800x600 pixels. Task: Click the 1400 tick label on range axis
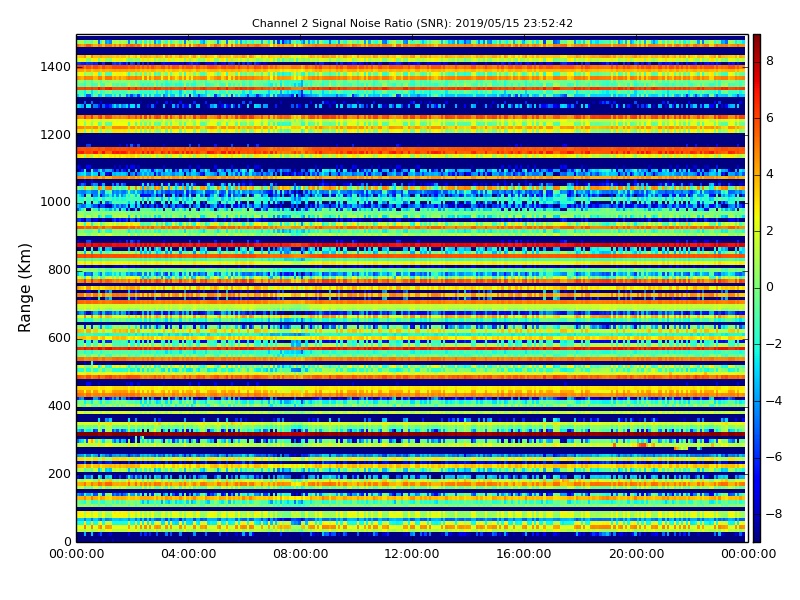pos(56,67)
